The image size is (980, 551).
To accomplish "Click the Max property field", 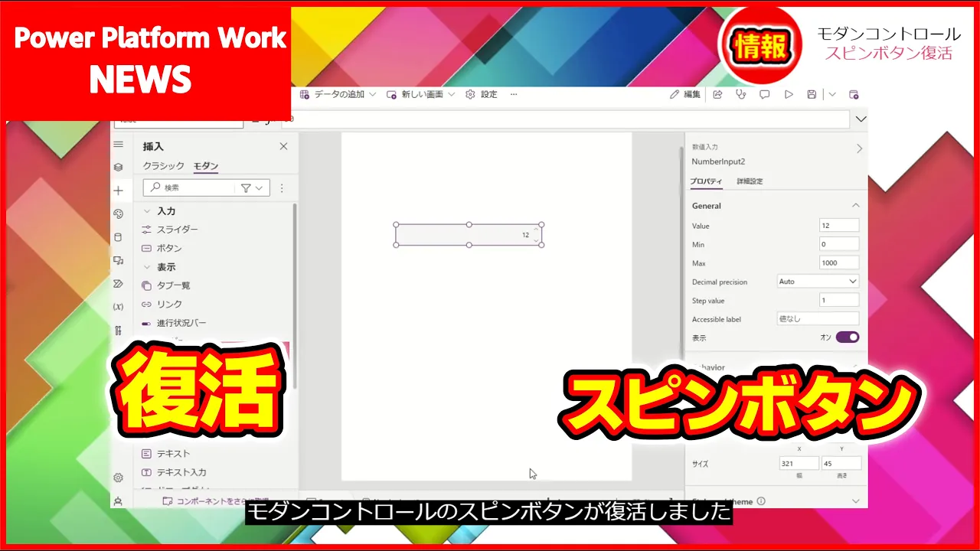I will click(x=839, y=262).
